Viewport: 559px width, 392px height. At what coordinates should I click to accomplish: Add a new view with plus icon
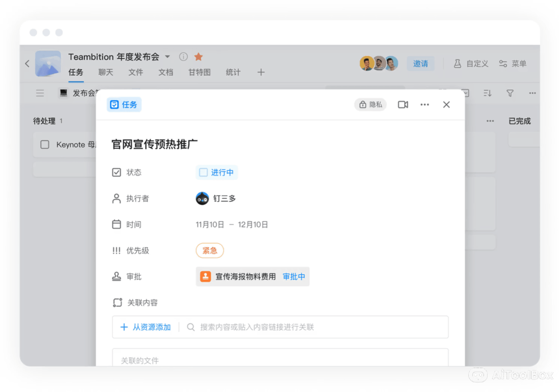[261, 72]
